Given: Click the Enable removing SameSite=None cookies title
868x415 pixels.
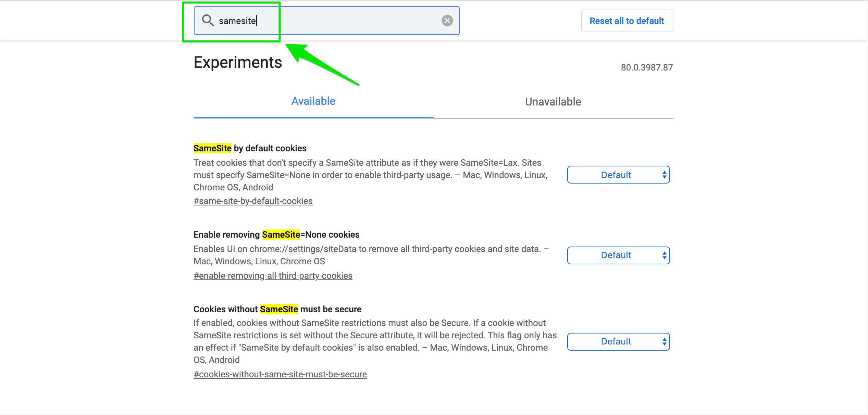Looking at the screenshot, I should (276, 235).
